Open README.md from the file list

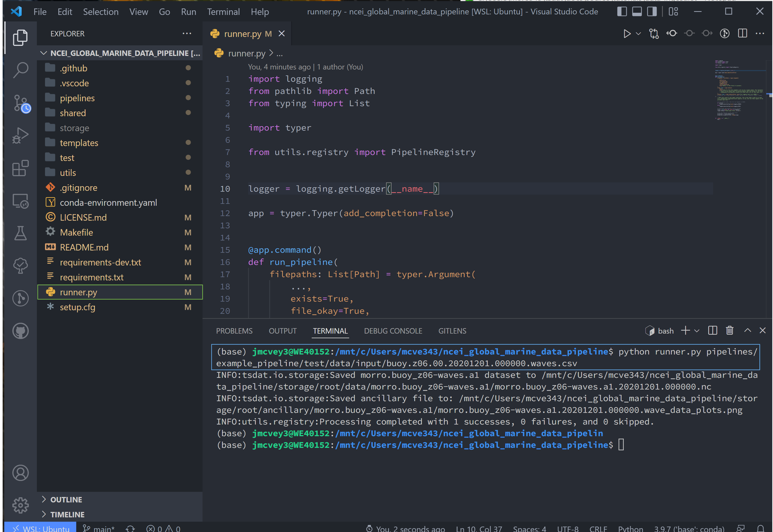pos(120,247)
